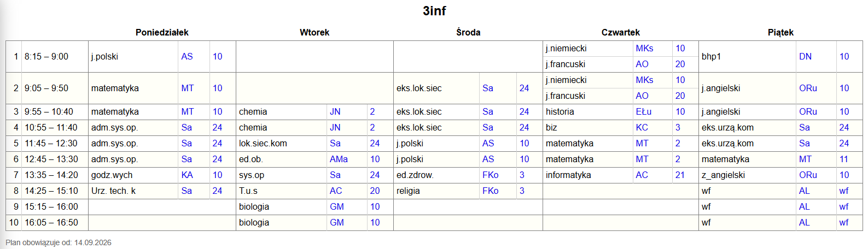Open room 11 link for Friday matematyka

click(844, 159)
